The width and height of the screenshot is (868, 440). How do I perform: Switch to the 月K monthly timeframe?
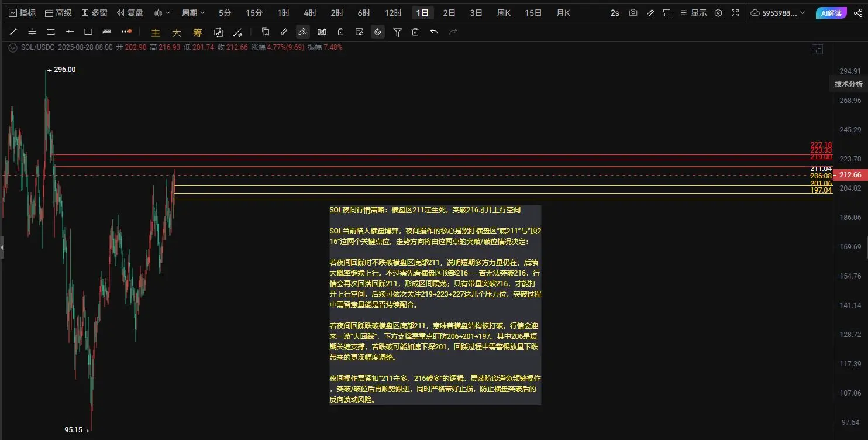click(563, 12)
